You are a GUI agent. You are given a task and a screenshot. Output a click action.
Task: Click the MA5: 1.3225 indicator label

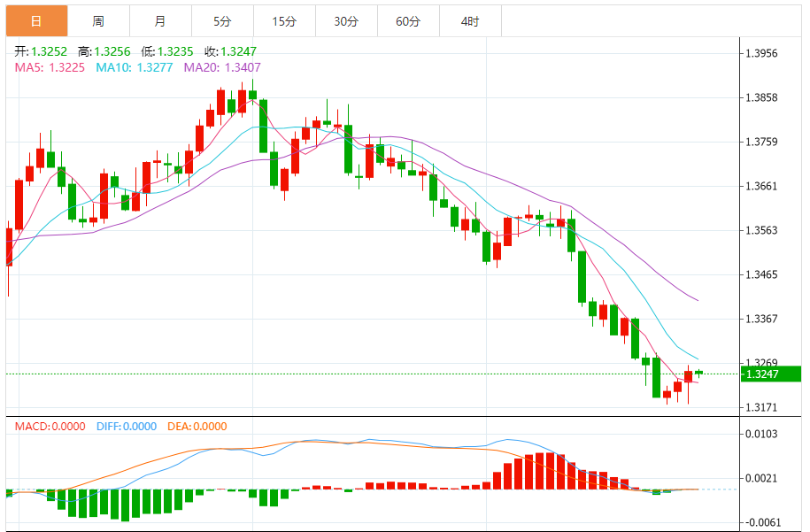click(50, 67)
